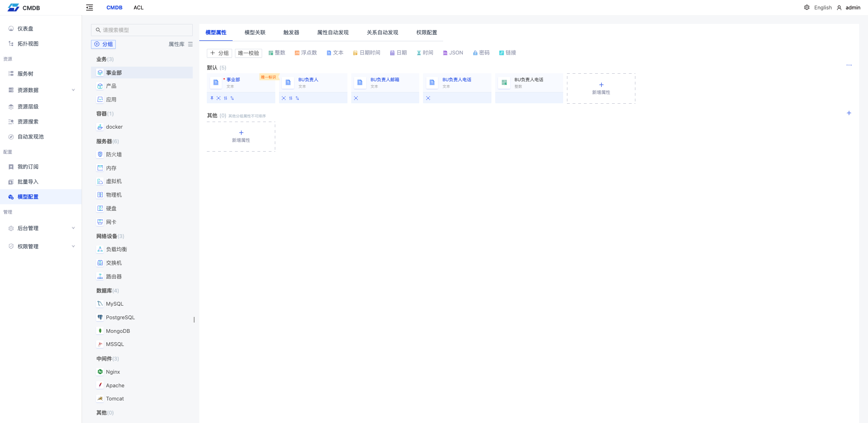Click the Nginx model icon
Viewport: 868px width, 423px height.
pyautogui.click(x=100, y=372)
